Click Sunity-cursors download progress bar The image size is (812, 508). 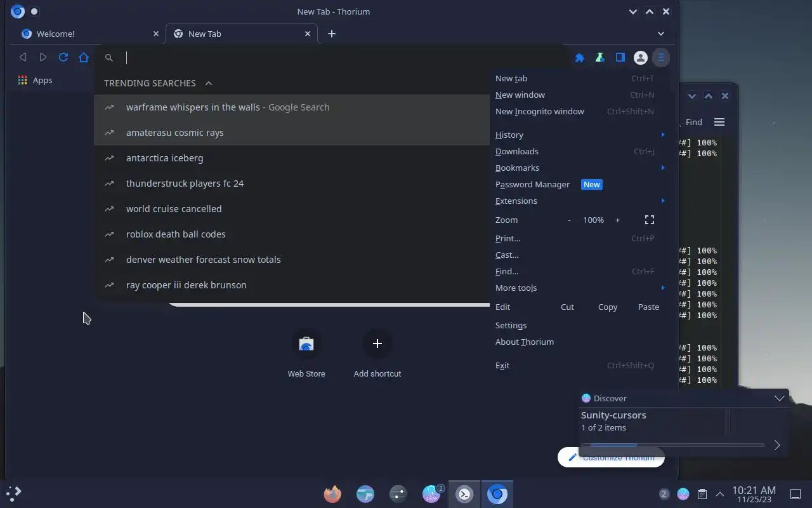pos(672,445)
